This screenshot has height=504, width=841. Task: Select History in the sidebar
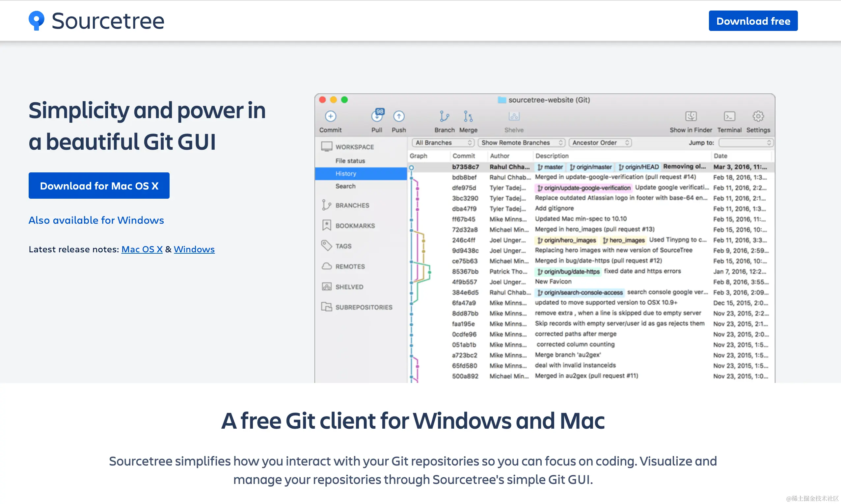click(346, 174)
